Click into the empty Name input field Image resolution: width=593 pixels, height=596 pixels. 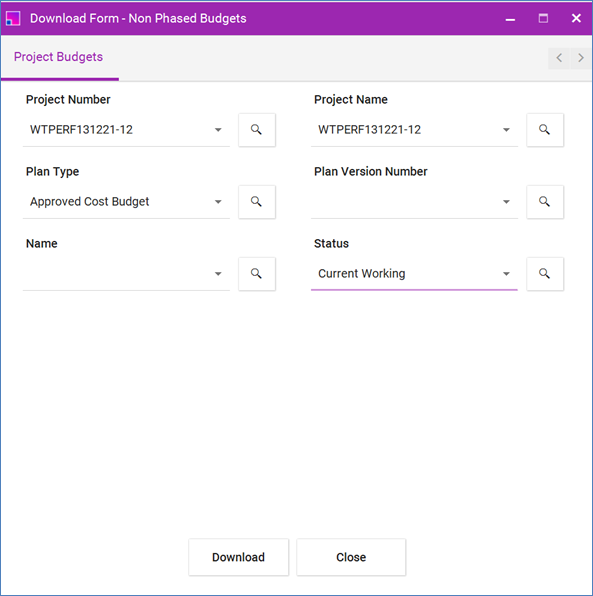(x=118, y=274)
